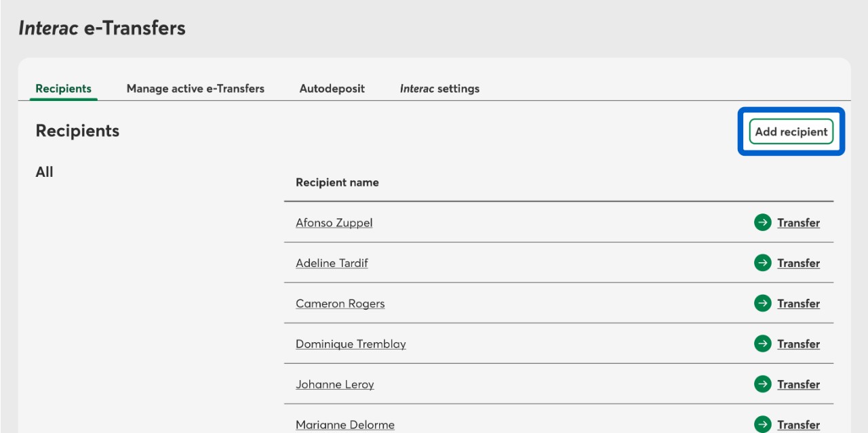The image size is (868, 433).
Task: Click the Add recipient button
Action: point(791,131)
